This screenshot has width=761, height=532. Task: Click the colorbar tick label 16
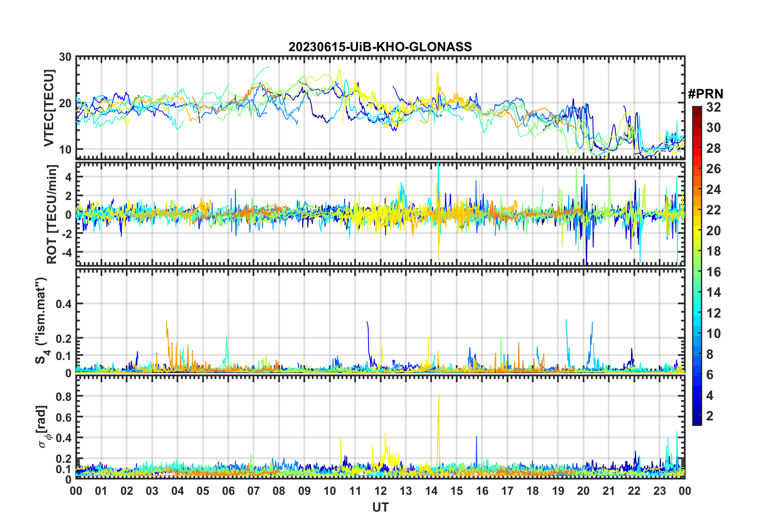pos(713,272)
